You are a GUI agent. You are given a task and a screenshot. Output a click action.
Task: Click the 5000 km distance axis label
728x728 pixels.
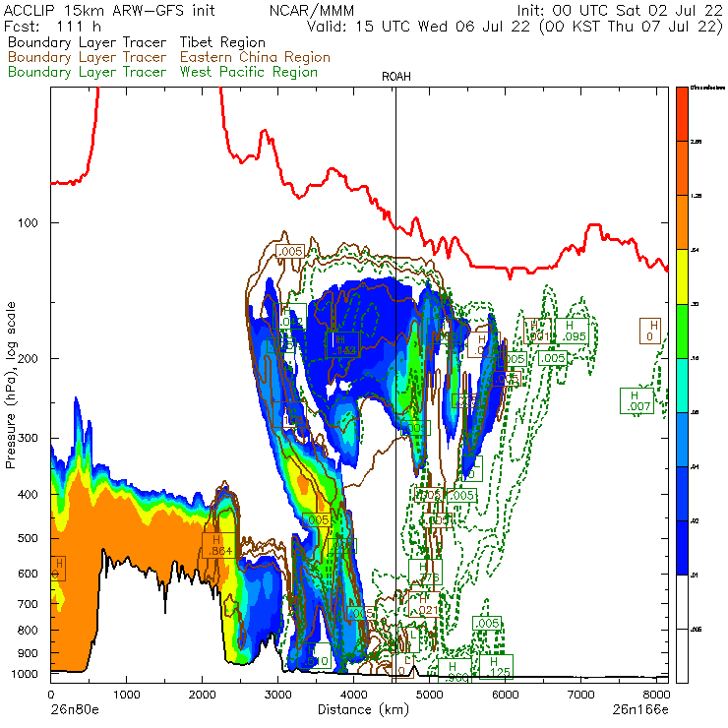pyautogui.click(x=430, y=695)
